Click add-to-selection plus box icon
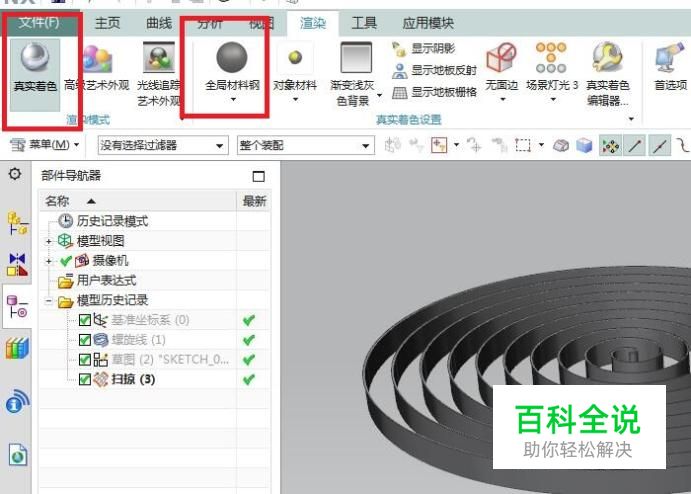The height and width of the screenshot is (494, 691). 439,145
